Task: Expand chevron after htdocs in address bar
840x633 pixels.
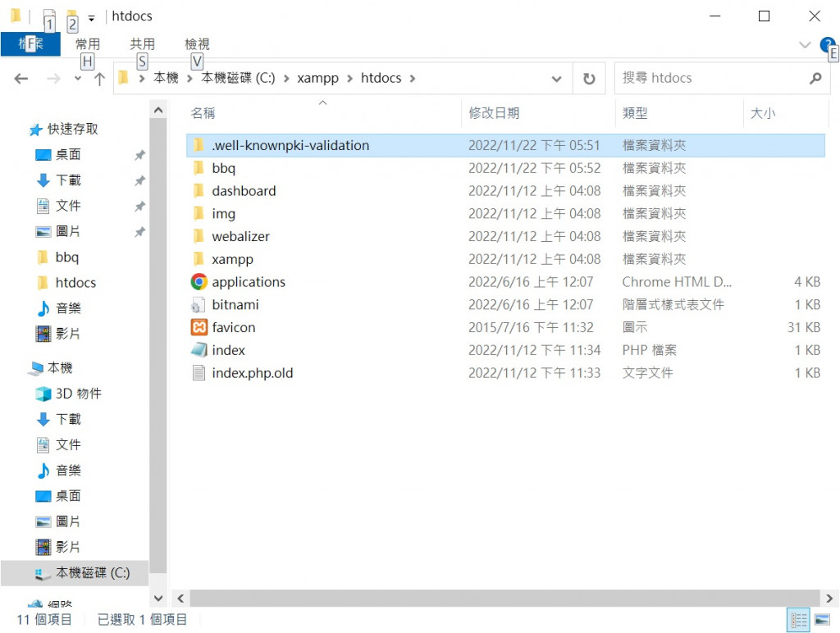Action: [413, 79]
